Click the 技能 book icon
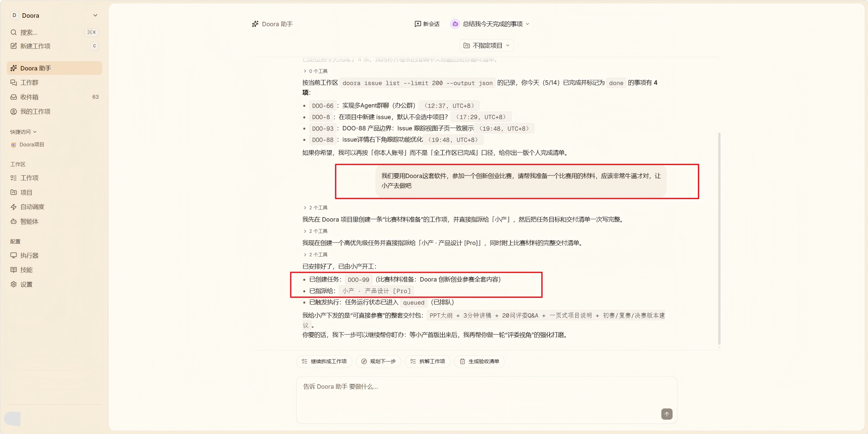 [14, 270]
